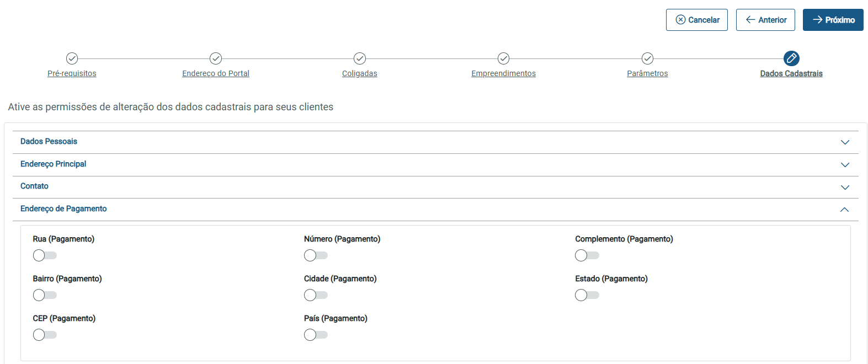This screenshot has width=868, height=364.
Task: Expand the Dados Pessoais section
Action: pos(844,142)
